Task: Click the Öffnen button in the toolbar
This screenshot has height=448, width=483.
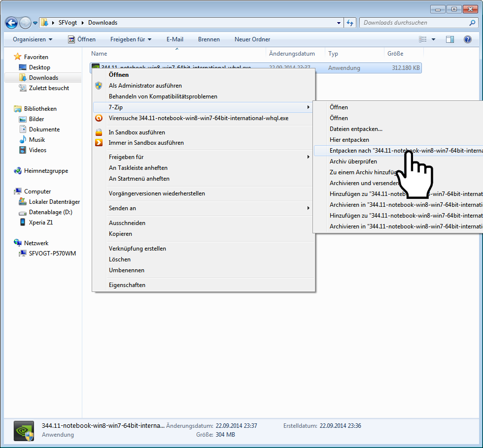Action: (x=82, y=39)
